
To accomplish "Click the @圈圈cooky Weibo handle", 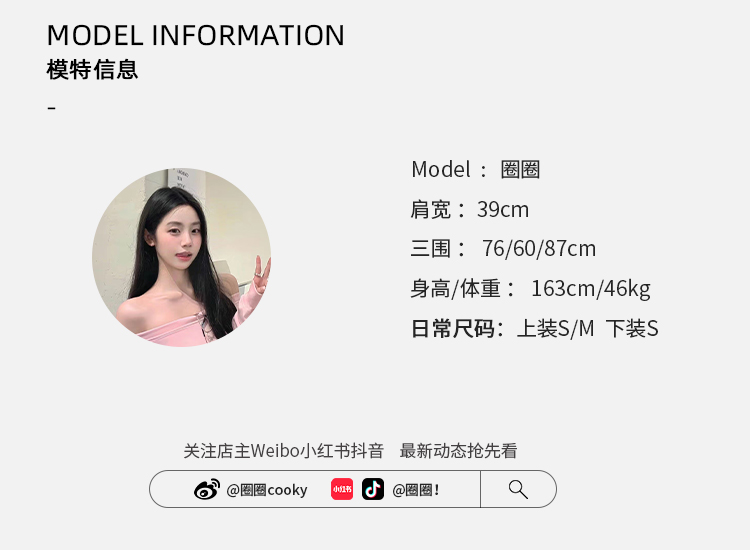I will (266, 490).
